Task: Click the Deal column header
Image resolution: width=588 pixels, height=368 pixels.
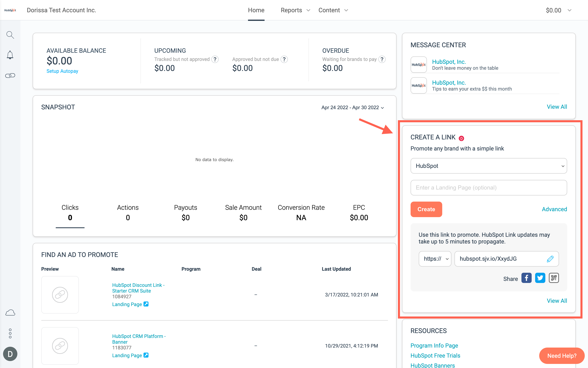Action: click(256, 269)
